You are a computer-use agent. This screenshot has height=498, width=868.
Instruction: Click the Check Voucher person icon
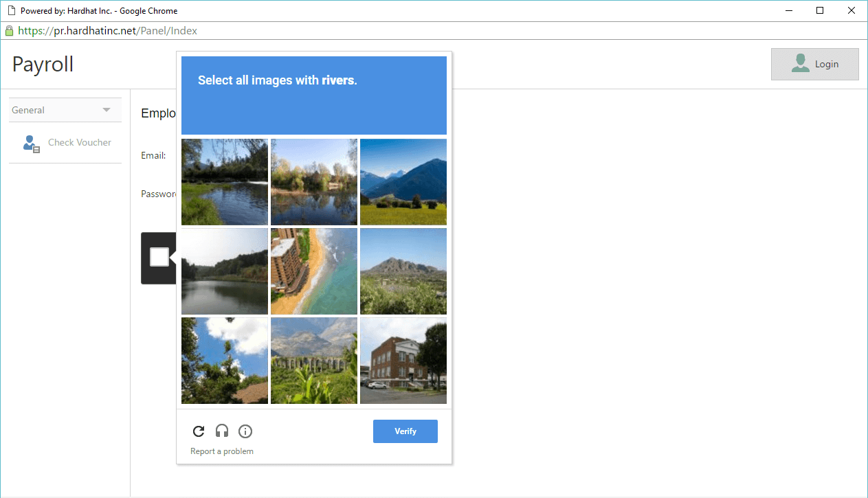point(31,143)
